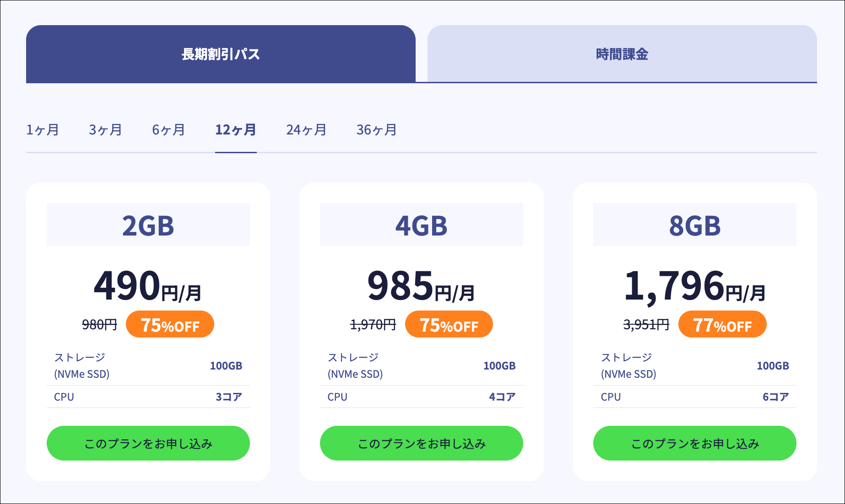The width and height of the screenshot is (845, 504).
Task: Click the 6コア CPU value
Action: tap(775, 397)
